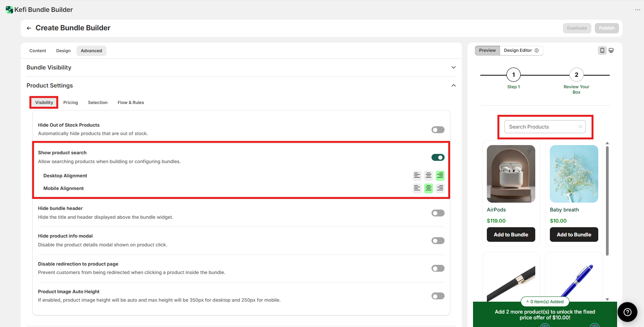The image size is (644, 327).
Task: Select the Advanced tab
Action: point(91,51)
